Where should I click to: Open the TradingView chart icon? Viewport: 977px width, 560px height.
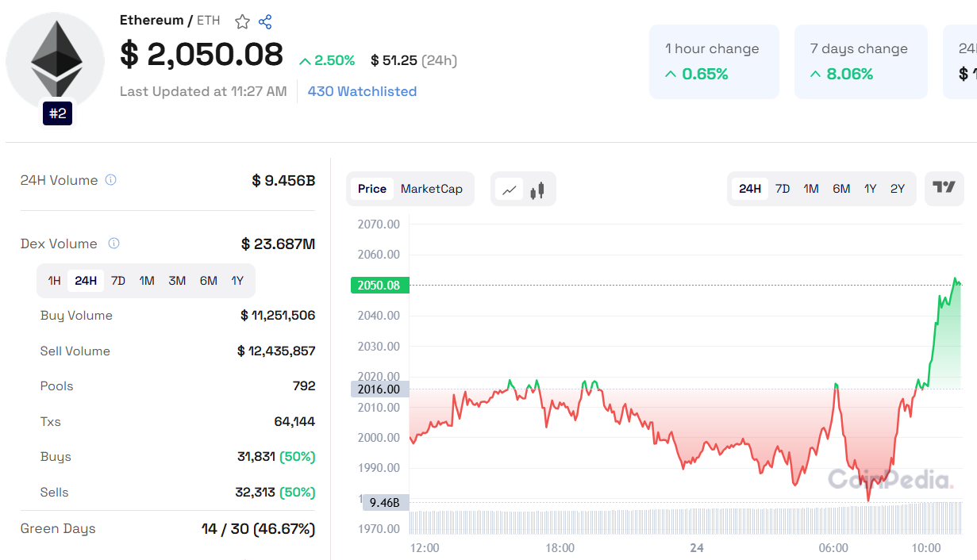click(944, 188)
